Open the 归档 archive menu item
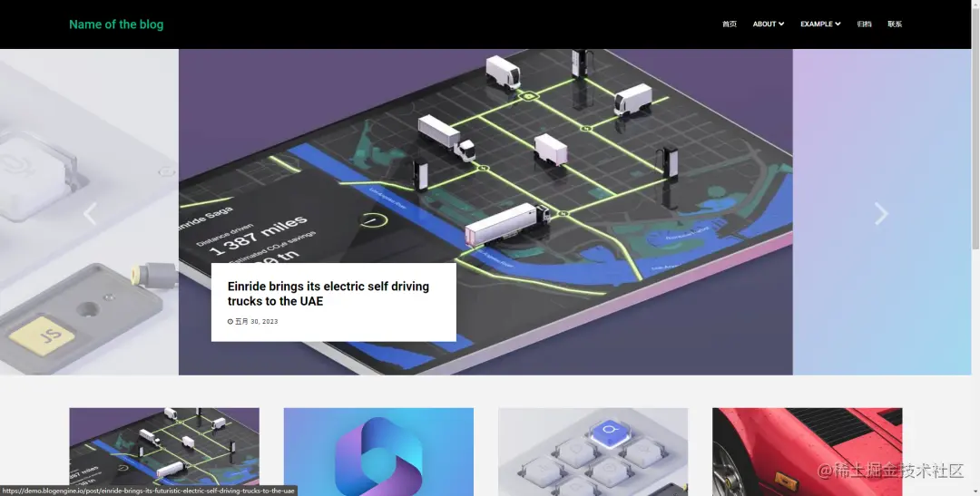The width and height of the screenshot is (980, 496). (x=865, y=24)
